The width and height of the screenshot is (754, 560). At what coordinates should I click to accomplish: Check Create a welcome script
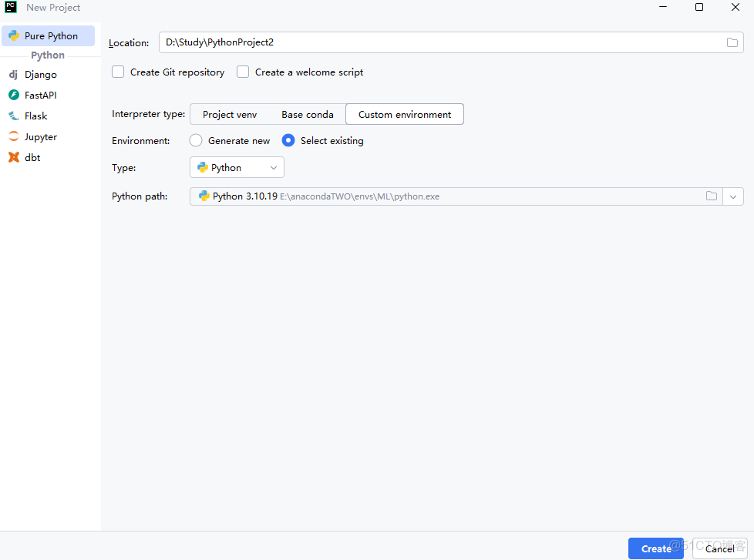coord(242,72)
